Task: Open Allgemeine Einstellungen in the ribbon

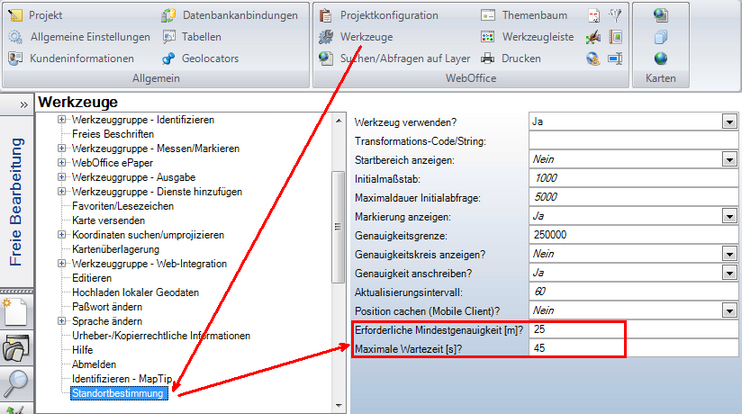Action: (91, 37)
